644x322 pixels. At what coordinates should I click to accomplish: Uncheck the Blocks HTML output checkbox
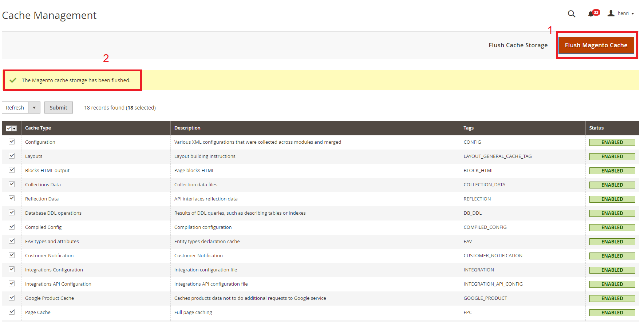12,170
